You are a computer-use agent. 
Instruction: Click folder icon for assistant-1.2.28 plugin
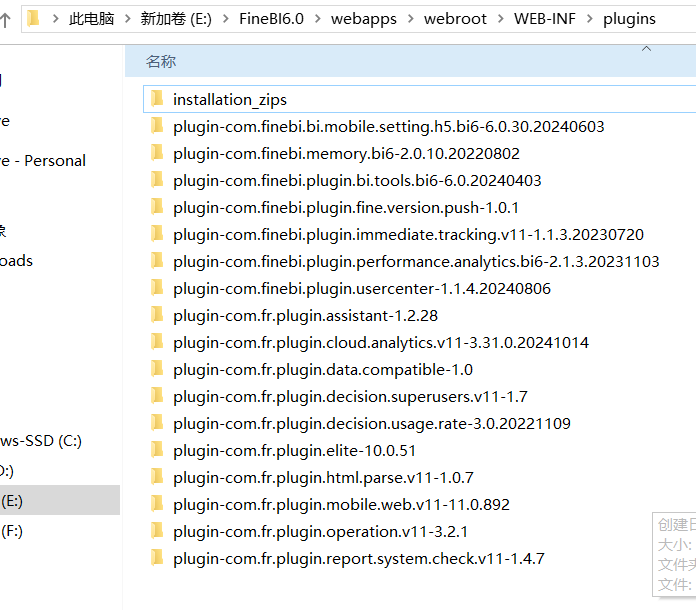pyautogui.click(x=157, y=315)
